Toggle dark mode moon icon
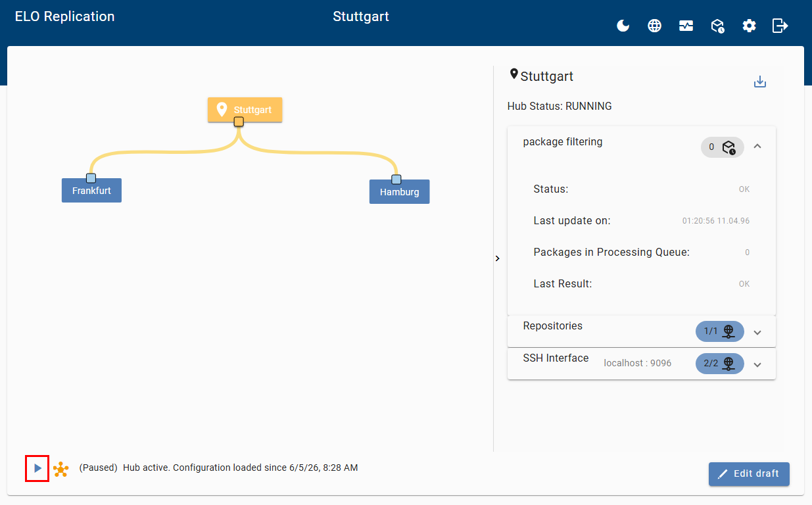 (x=623, y=26)
